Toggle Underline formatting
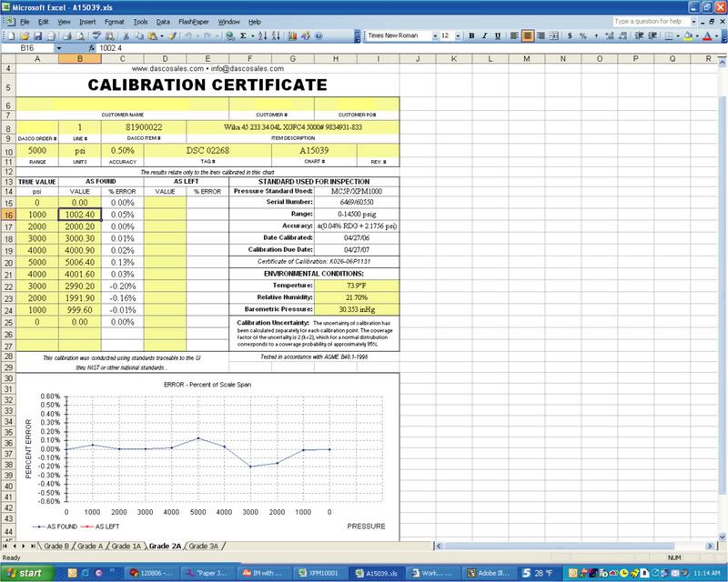 [x=499, y=36]
